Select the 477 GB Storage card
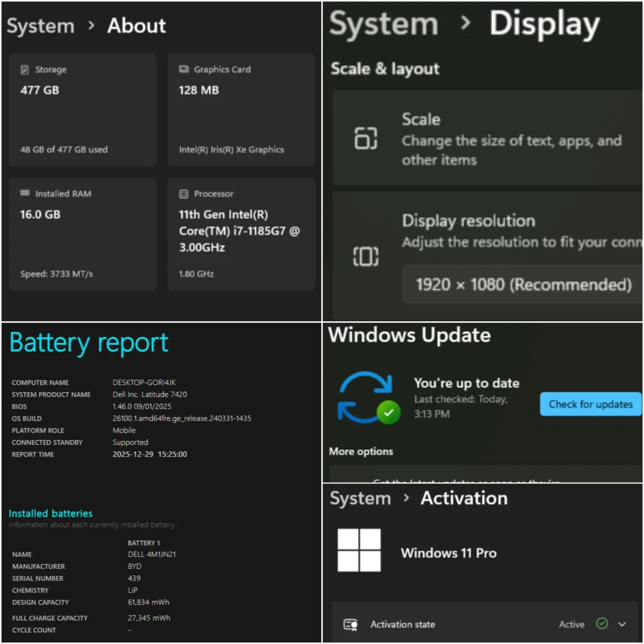 (x=82, y=110)
